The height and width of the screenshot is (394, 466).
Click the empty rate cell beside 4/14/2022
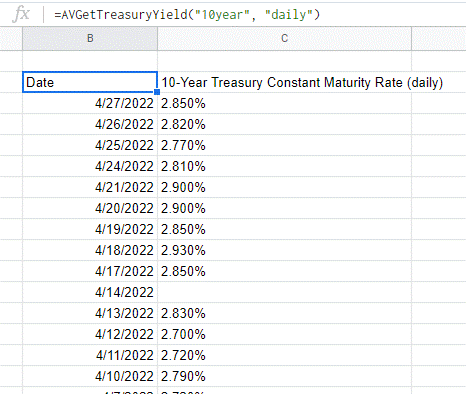[x=284, y=292]
